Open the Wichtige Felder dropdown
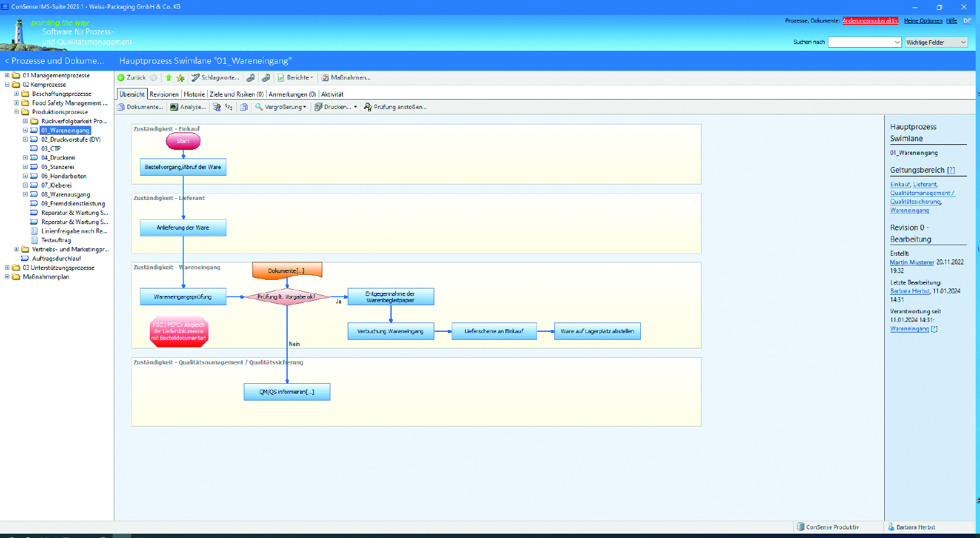 pyautogui.click(x=936, y=42)
